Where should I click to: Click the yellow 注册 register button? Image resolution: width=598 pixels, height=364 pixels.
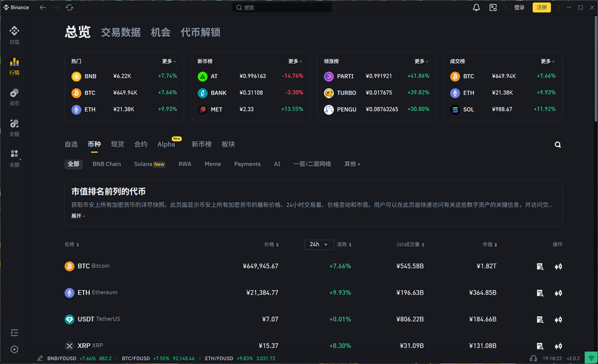[x=541, y=7]
